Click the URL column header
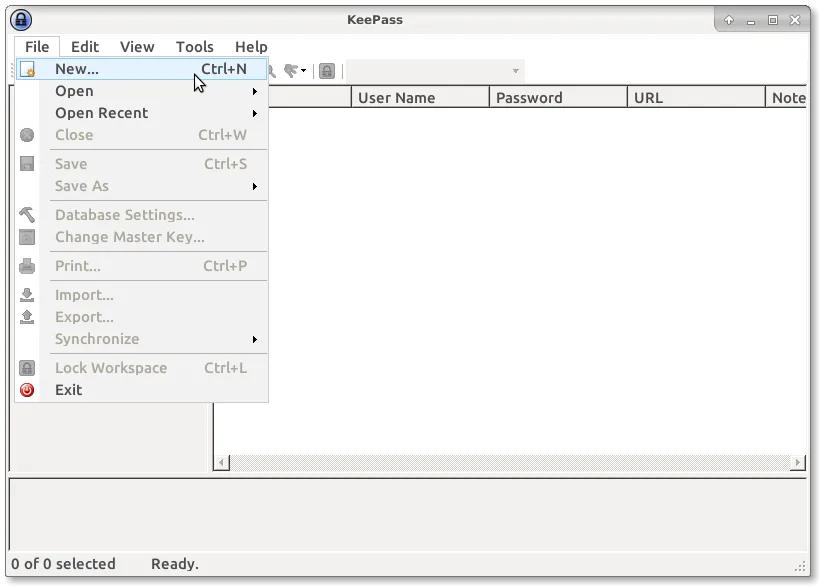The image size is (820, 586). tap(696, 98)
